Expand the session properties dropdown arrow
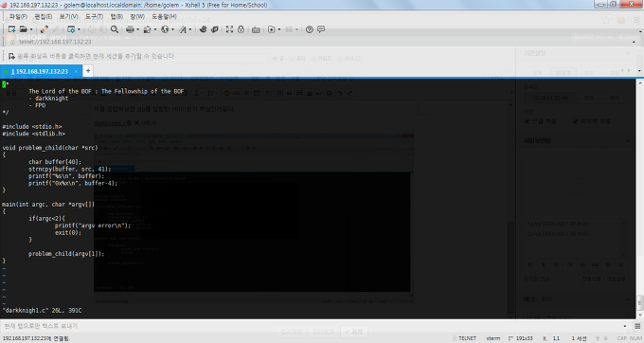The image size is (644, 343). click(79, 29)
